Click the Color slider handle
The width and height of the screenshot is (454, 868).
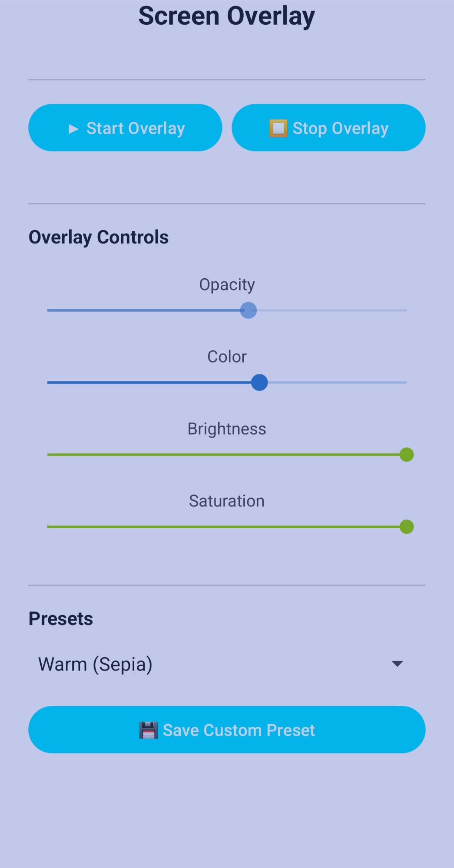point(259,382)
